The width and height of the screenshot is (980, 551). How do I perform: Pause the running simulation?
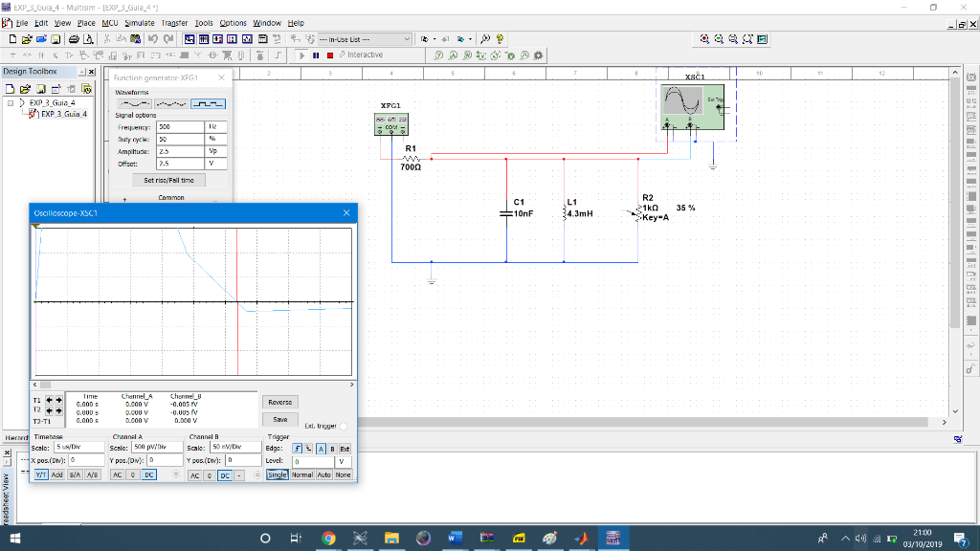point(316,55)
